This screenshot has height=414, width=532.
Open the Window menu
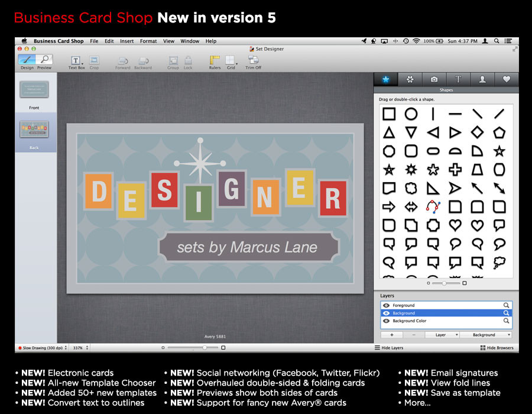(190, 41)
